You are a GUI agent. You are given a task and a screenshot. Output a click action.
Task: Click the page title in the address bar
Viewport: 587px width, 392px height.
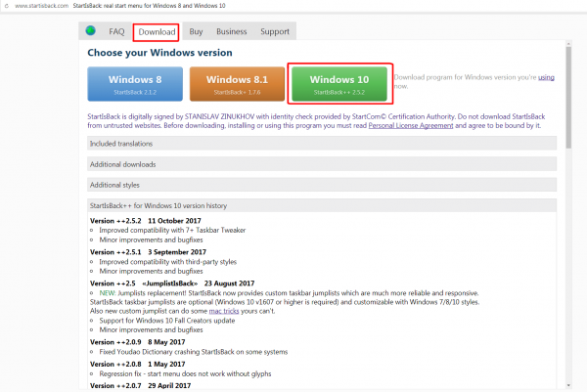pos(149,6)
